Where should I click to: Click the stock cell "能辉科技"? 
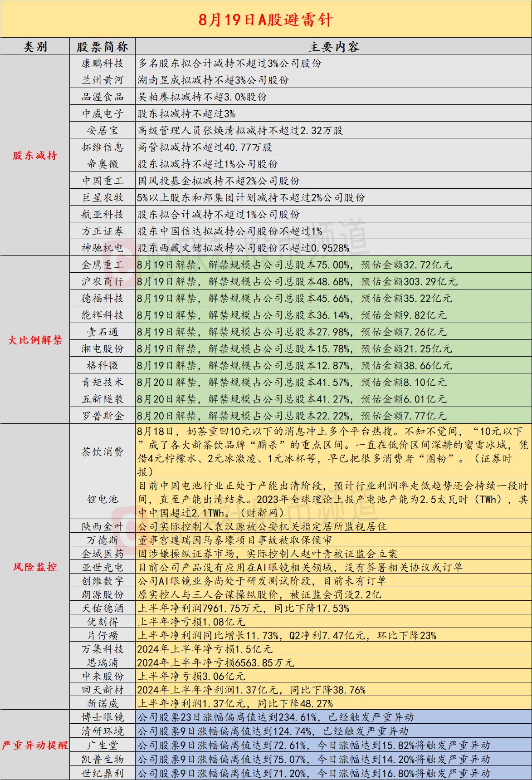click(102, 315)
